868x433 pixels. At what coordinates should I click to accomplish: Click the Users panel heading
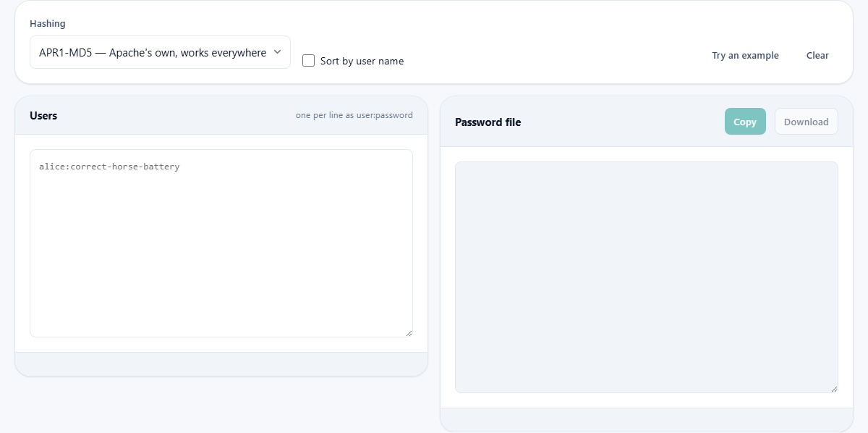point(43,116)
